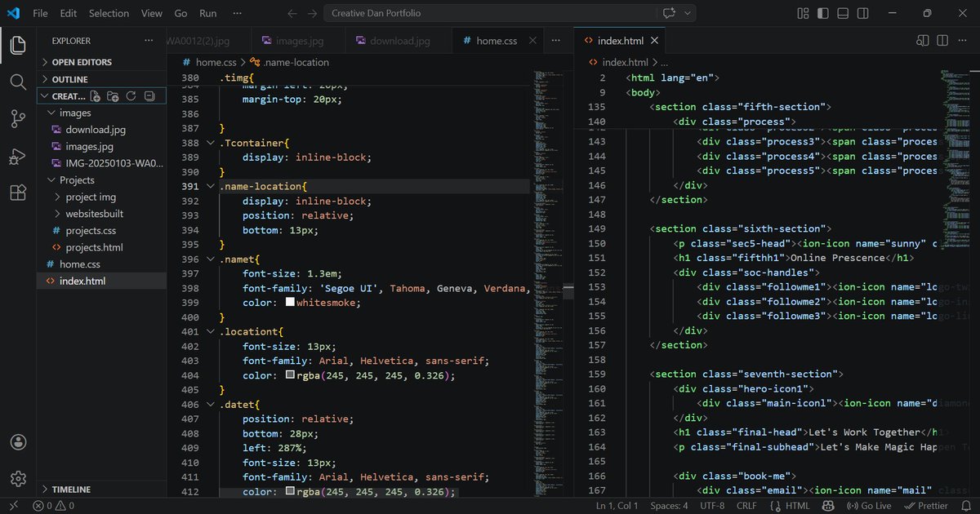The image size is (980, 514).
Task: Click rgba swatch on line 412
Action: click(290, 492)
